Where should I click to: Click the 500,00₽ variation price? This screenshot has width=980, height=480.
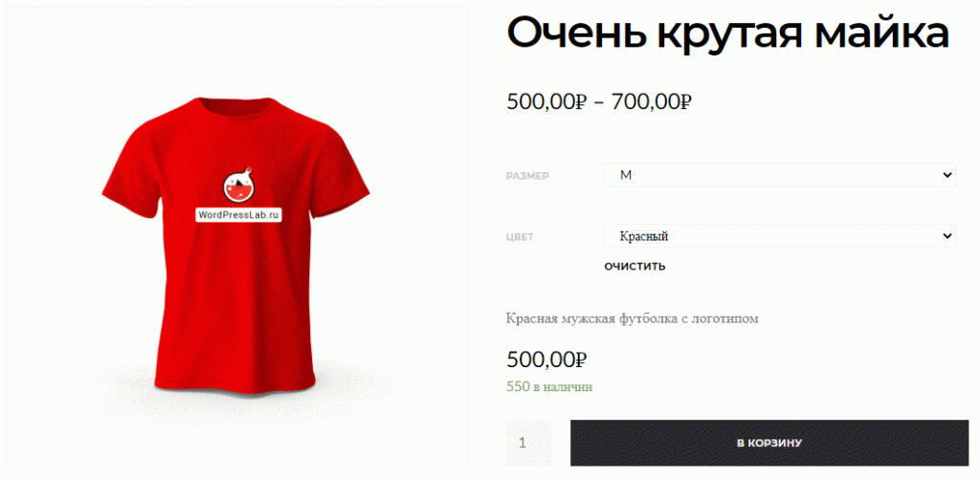click(x=546, y=360)
